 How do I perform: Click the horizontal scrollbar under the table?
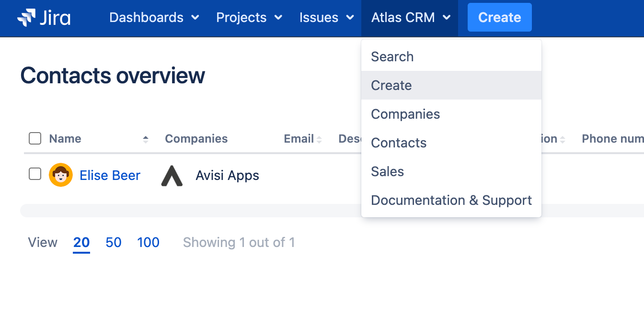pos(332,211)
